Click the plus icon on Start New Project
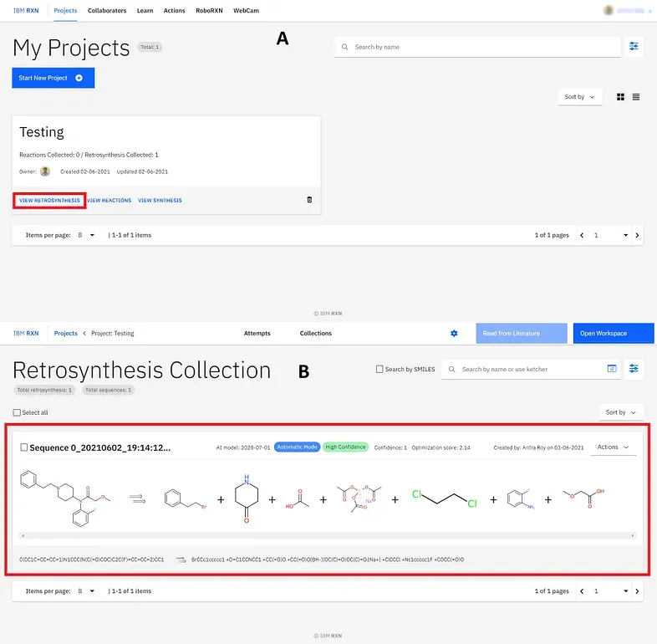This screenshot has height=644, width=657. [x=79, y=78]
